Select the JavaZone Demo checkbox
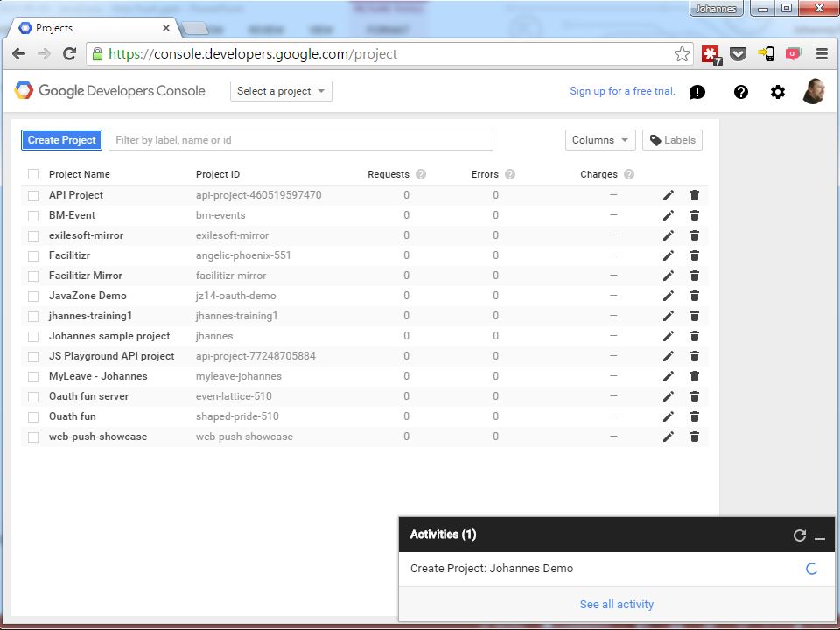This screenshot has width=840, height=630. point(33,297)
